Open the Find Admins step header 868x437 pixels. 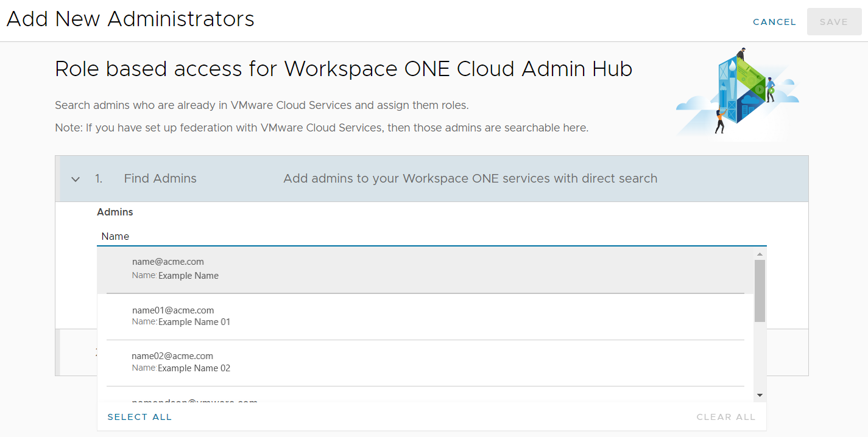point(432,179)
